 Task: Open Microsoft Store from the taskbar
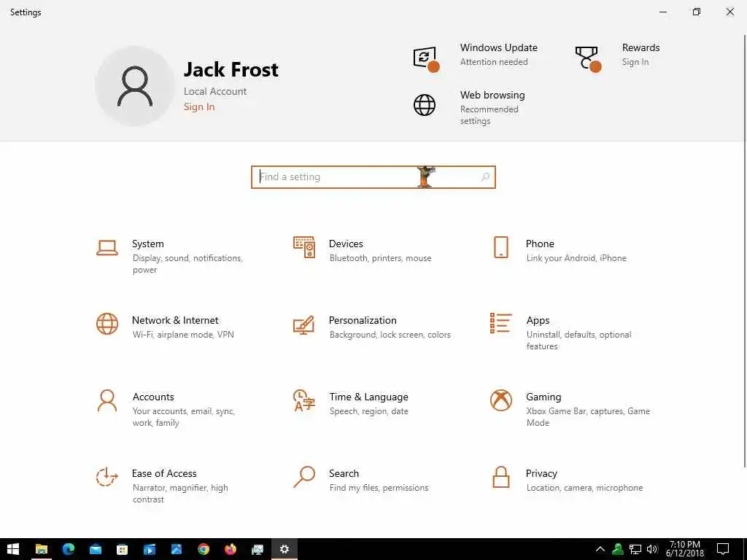click(x=123, y=549)
